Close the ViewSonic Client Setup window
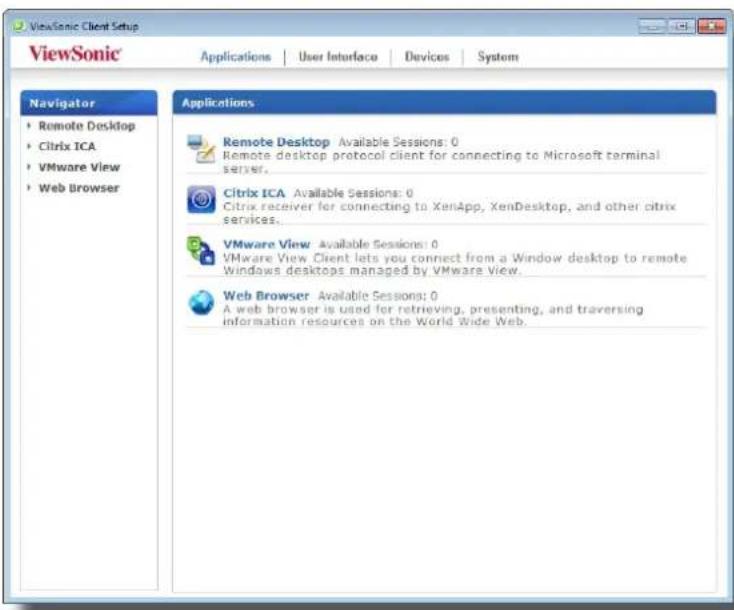 pyautogui.click(x=711, y=26)
